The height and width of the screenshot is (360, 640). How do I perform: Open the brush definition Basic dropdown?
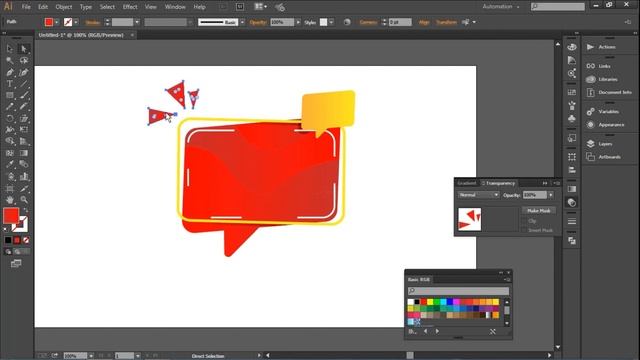click(x=242, y=22)
